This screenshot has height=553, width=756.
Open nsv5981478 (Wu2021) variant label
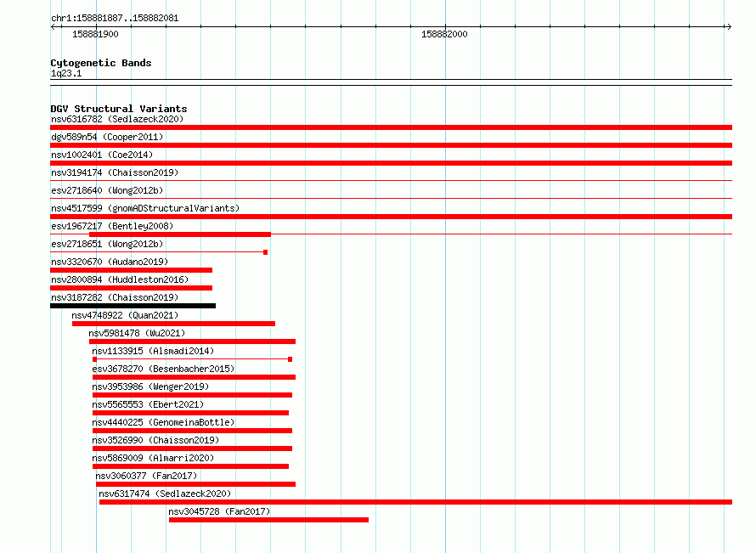click(x=137, y=333)
